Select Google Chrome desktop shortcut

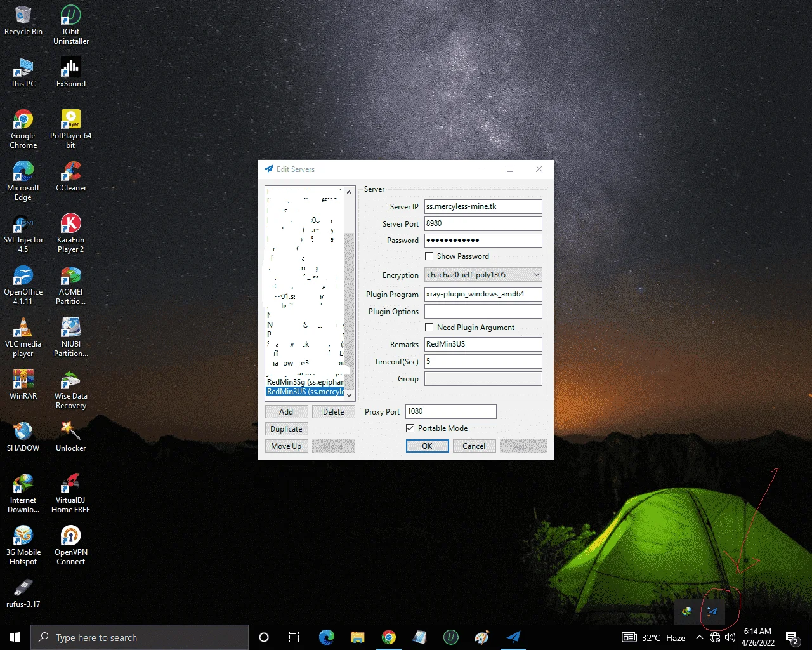(23, 129)
